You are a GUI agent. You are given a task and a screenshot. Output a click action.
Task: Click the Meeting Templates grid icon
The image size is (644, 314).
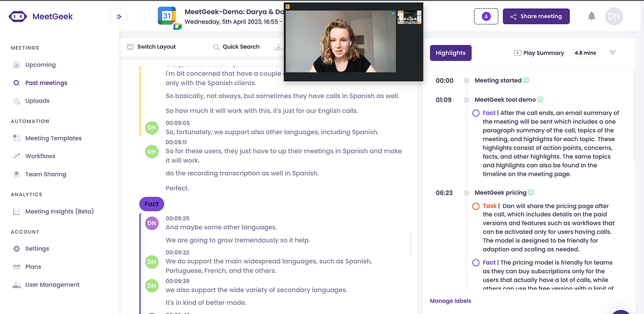(16, 138)
